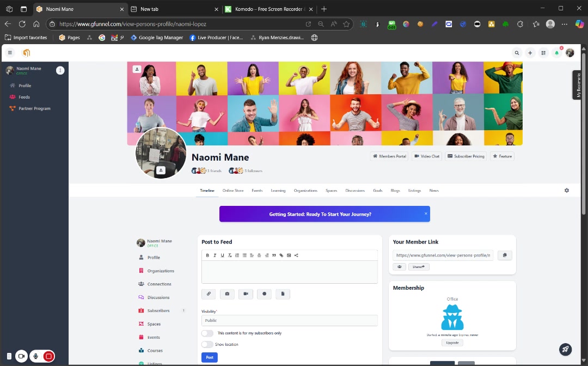Open the Visibility dropdown set to Public

pos(289,321)
